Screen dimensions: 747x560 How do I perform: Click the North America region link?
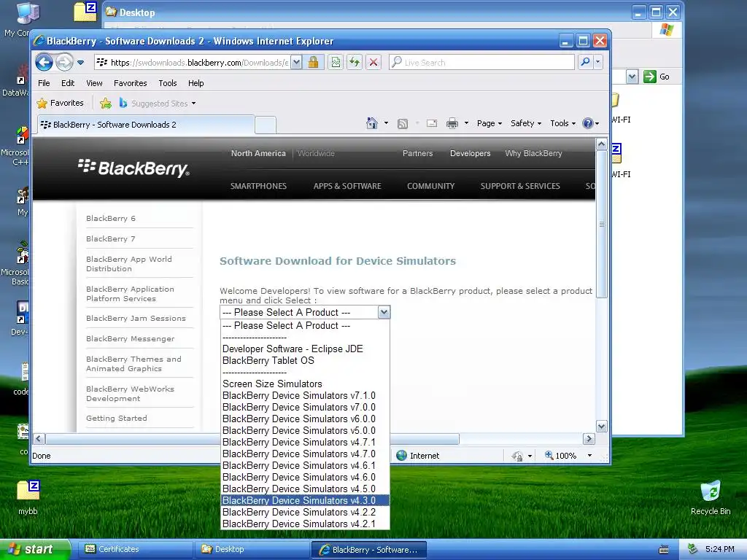click(x=258, y=153)
